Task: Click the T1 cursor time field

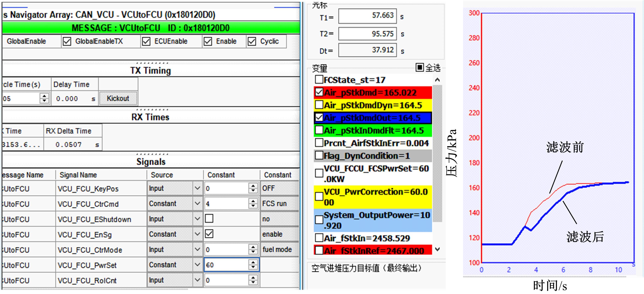Action: [367, 16]
